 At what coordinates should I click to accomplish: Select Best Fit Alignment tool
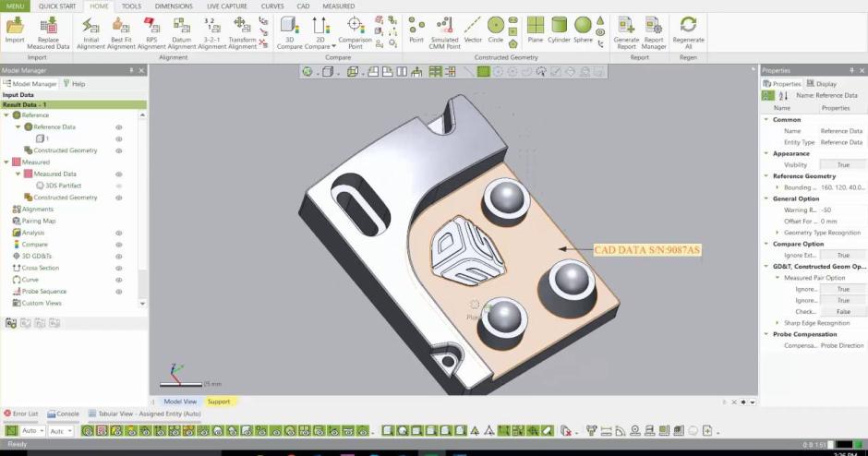[x=121, y=32]
